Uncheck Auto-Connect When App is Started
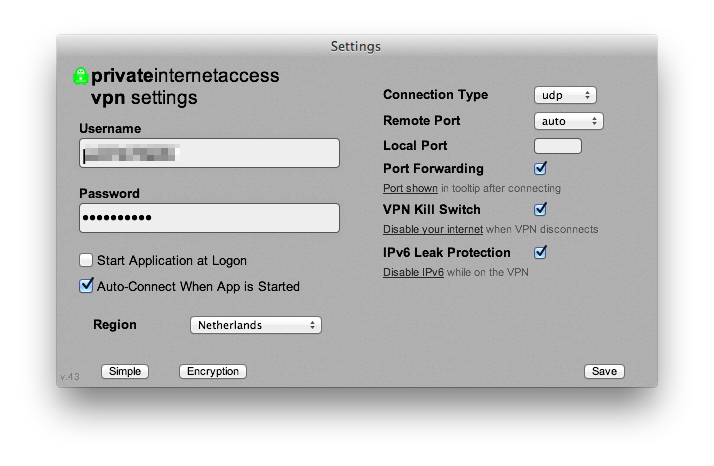Screen dimensions: 714x466 [x=86, y=286]
